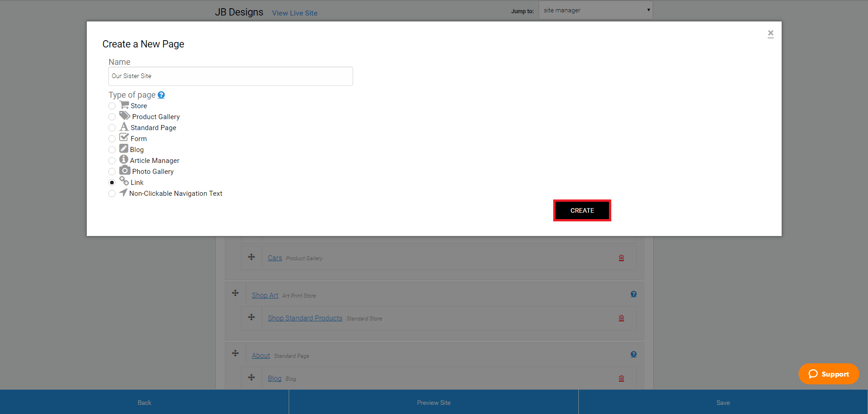Select the Article Manager radio button
This screenshot has width=868, height=414.
coord(112,161)
